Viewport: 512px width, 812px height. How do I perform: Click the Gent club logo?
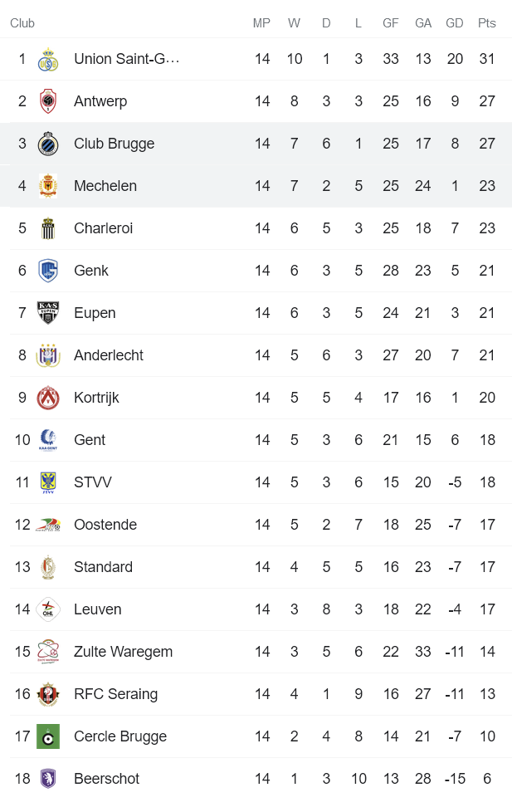click(48, 440)
